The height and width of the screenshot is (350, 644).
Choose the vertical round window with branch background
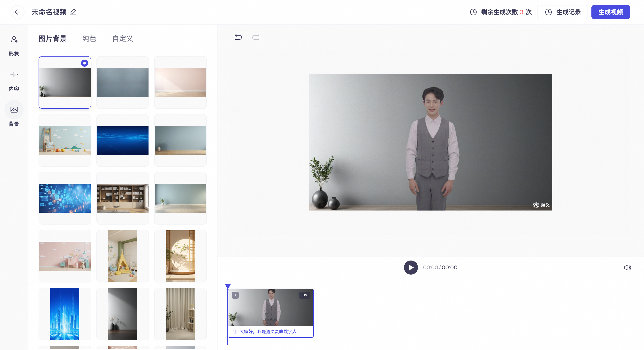tap(180, 256)
